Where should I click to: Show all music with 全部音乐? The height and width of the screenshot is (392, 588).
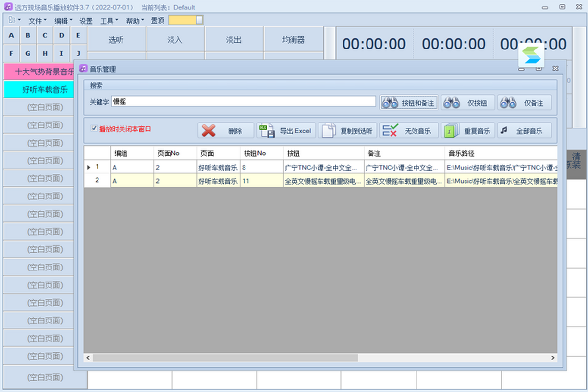pyautogui.click(x=524, y=131)
